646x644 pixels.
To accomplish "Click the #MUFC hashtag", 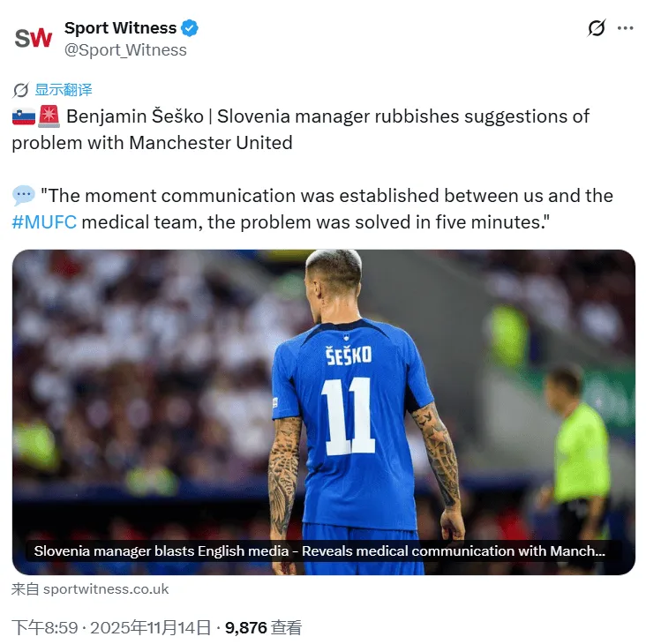I will (x=44, y=222).
